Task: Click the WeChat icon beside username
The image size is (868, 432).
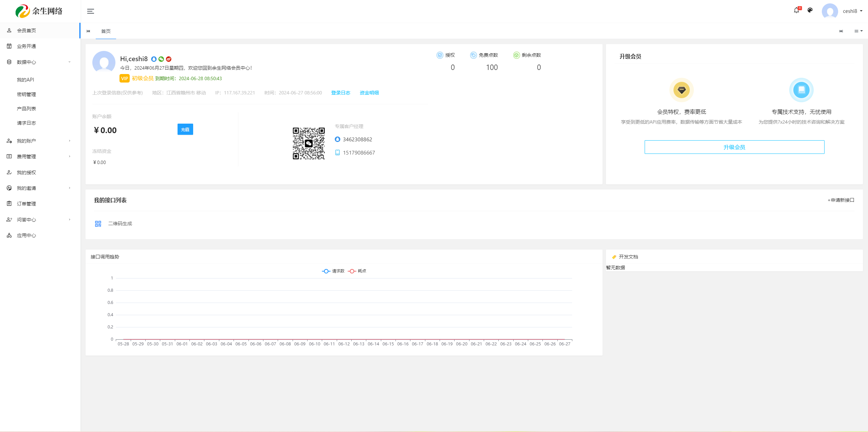Action: click(161, 59)
